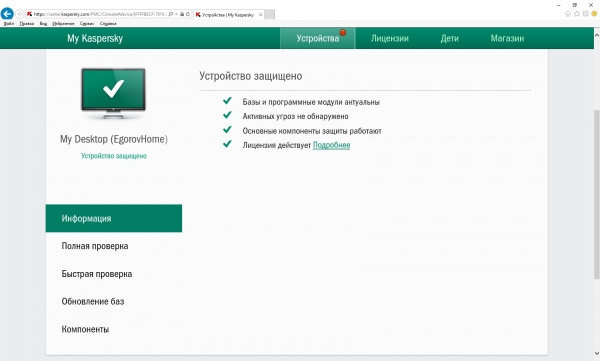Click checkmark beside Базы и программные модули
The height and width of the screenshot is (361, 600).
pyautogui.click(x=227, y=101)
